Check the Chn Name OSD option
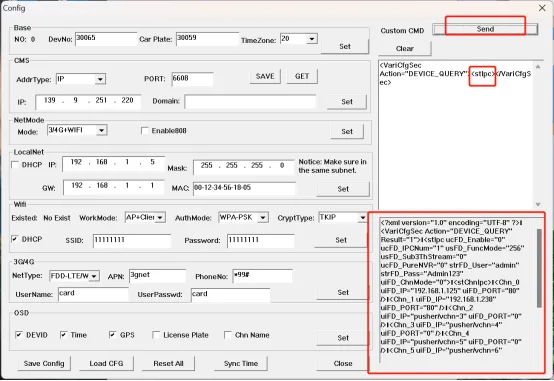The image size is (554, 381). 228,335
